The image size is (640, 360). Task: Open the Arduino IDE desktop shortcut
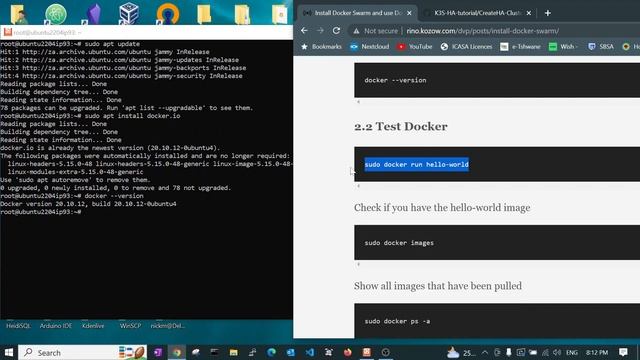coord(56,326)
